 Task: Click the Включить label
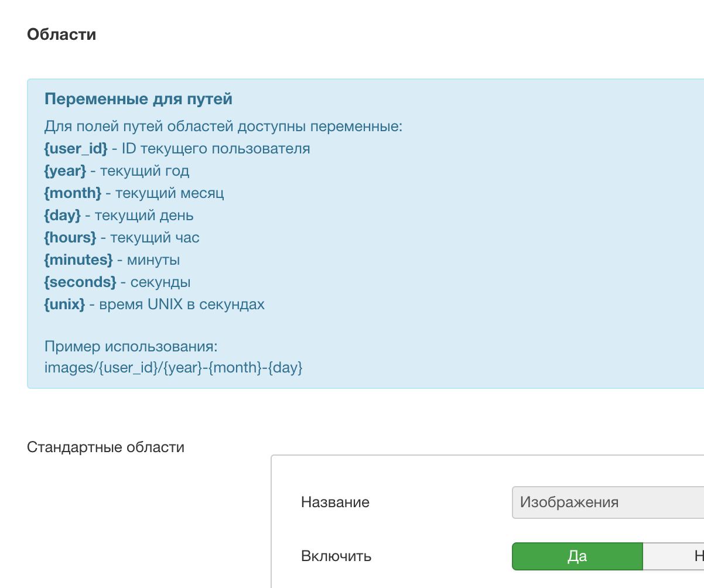pos(336,556)
